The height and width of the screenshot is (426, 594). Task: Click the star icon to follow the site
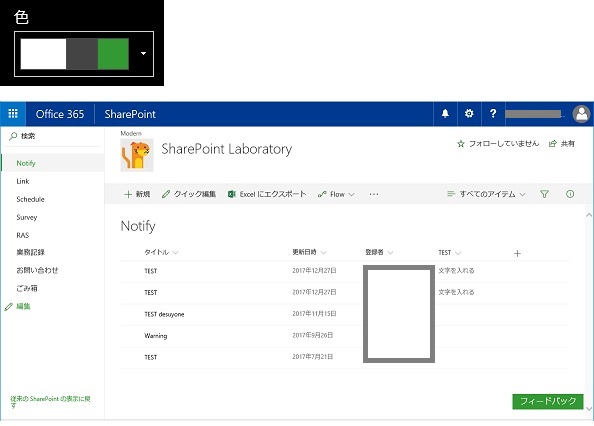click(x=461, y=144)
